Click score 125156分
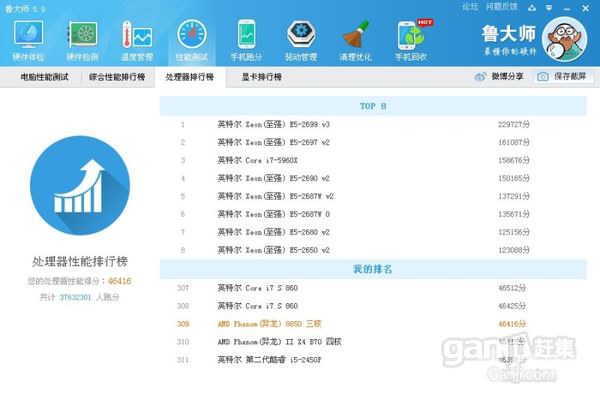The image size is (600, 399). 514,232
